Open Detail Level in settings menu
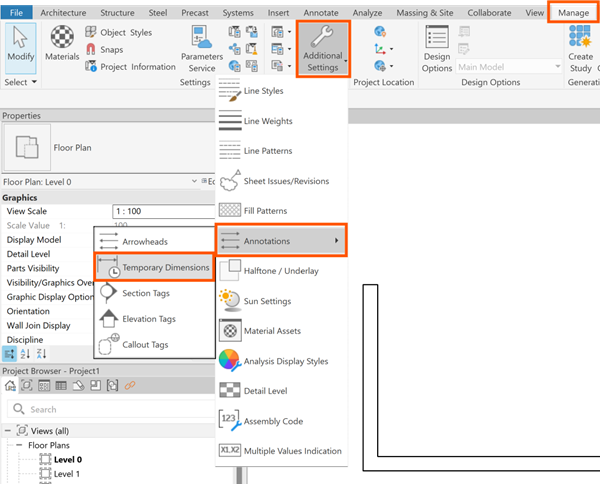The height and width of the screenshot is (484, 600). click(281, 391)
